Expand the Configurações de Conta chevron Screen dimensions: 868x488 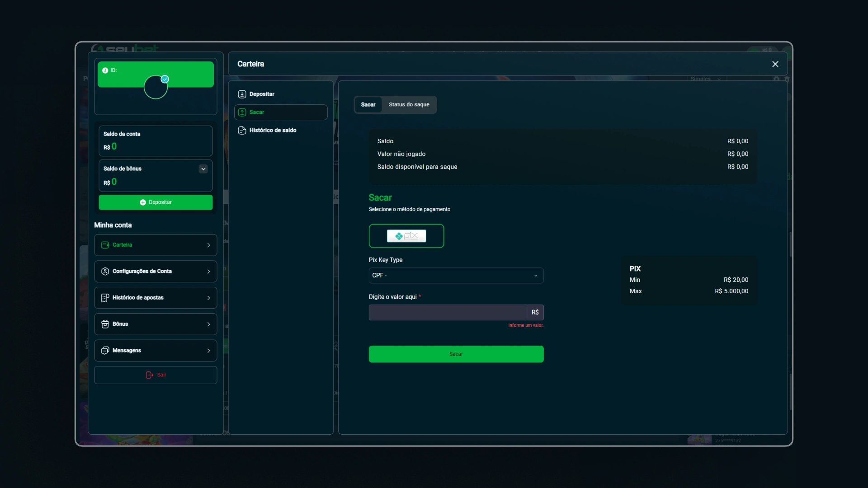(x=208, y=272)
